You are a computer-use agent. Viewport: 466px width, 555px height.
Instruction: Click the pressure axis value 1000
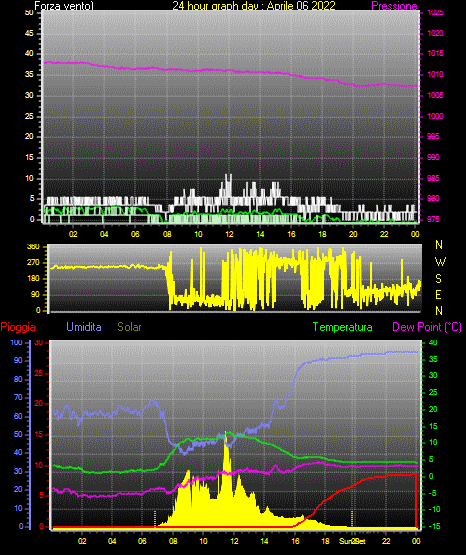pos(435,116)
